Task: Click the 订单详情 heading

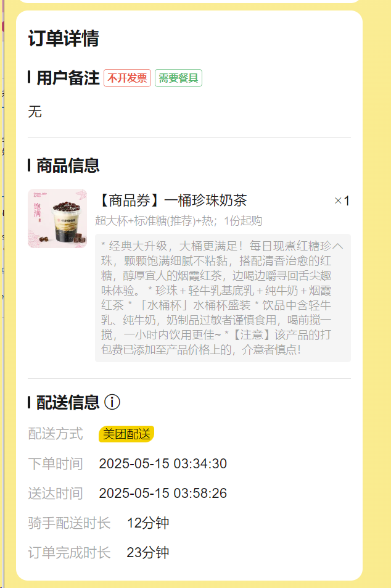Action: [x=64, y=38]
